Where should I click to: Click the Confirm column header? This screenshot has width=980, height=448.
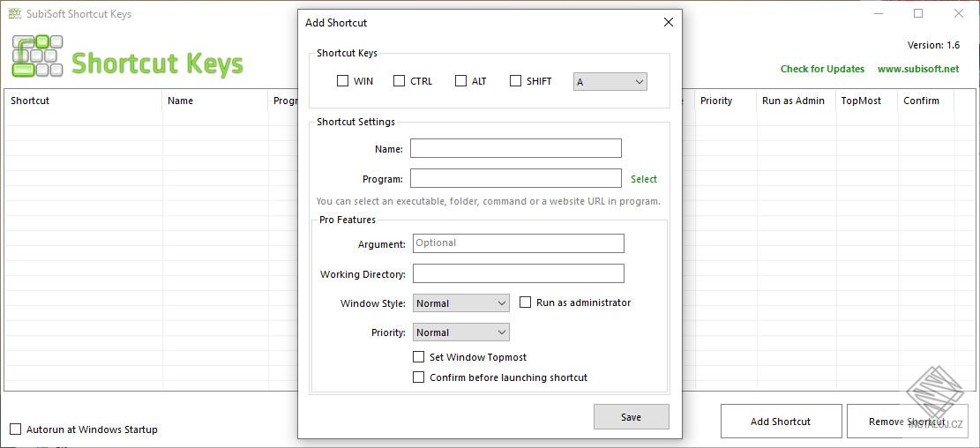coord(925,101)
